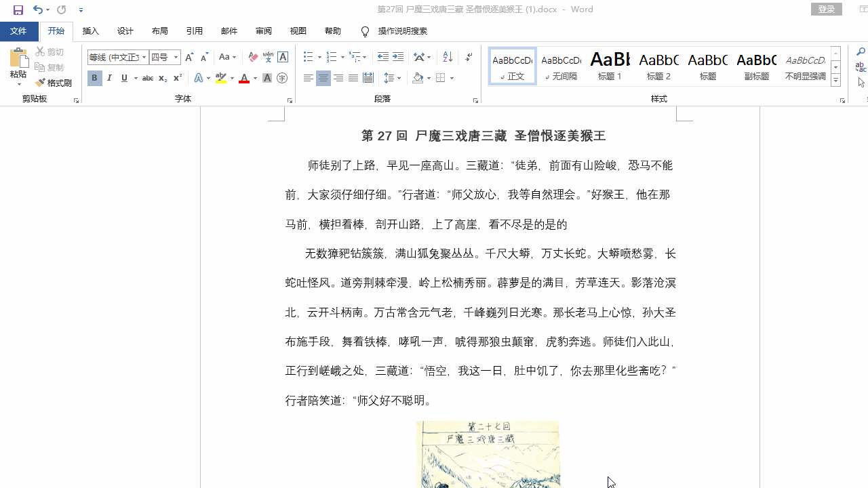Apply subscript formatting
Image resolution: width=868 pixels, height=488 pixels.
click(x=161, y=78)
